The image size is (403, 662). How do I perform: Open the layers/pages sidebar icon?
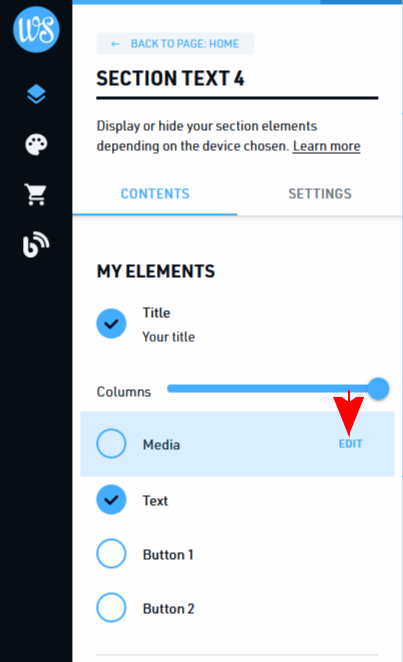36,94
